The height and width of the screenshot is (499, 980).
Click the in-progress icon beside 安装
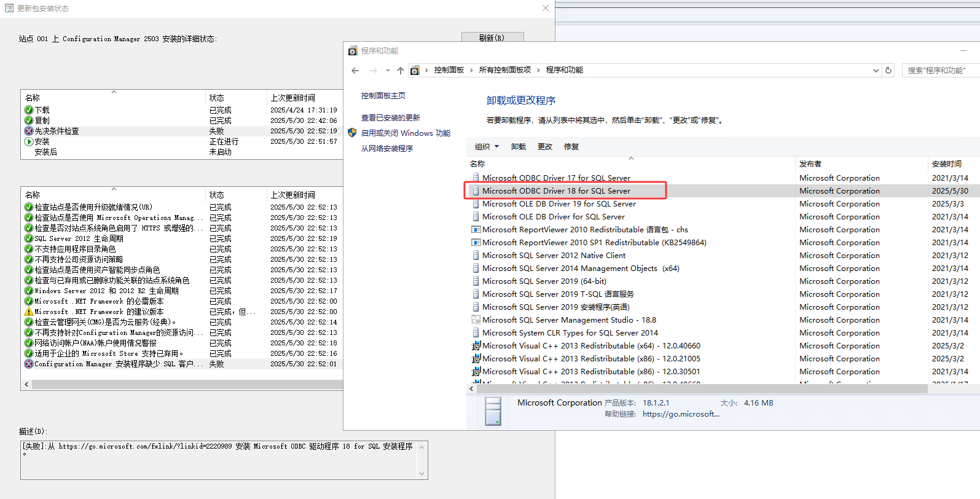[28, 141]
